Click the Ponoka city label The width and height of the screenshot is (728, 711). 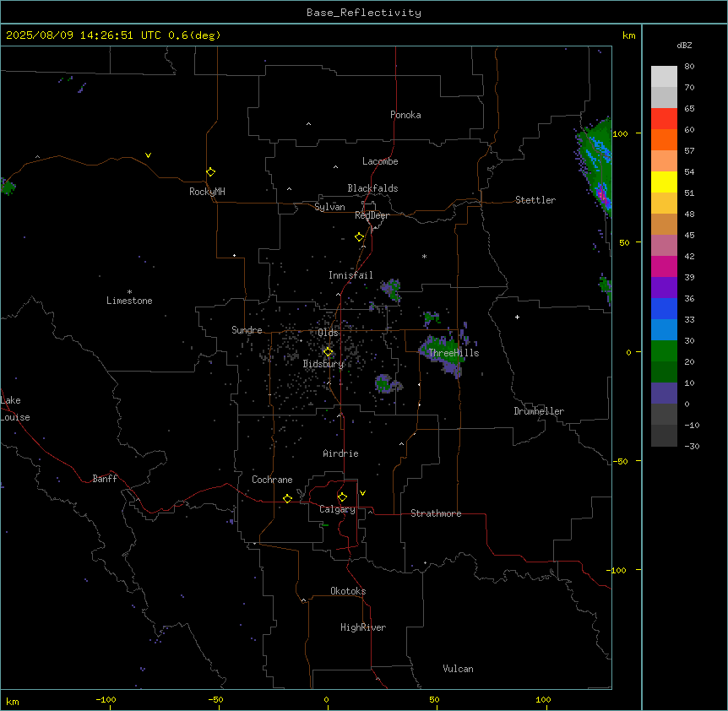point(405,115)
